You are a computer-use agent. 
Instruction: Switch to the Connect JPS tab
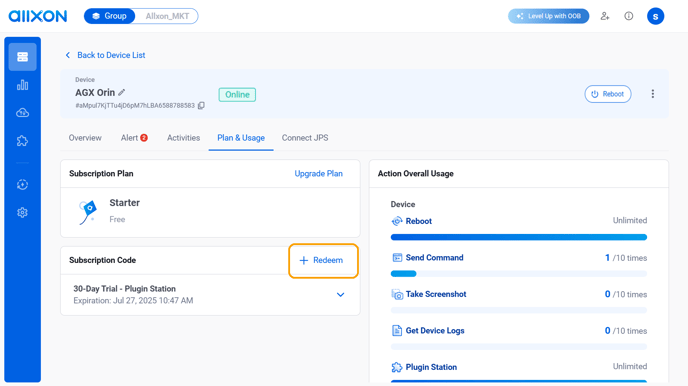305,138
